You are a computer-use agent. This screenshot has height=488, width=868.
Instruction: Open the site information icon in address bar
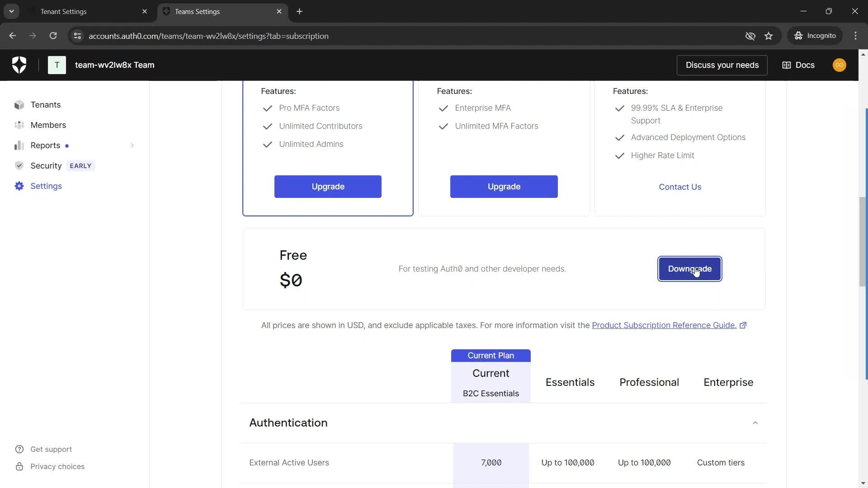point(77,36)
